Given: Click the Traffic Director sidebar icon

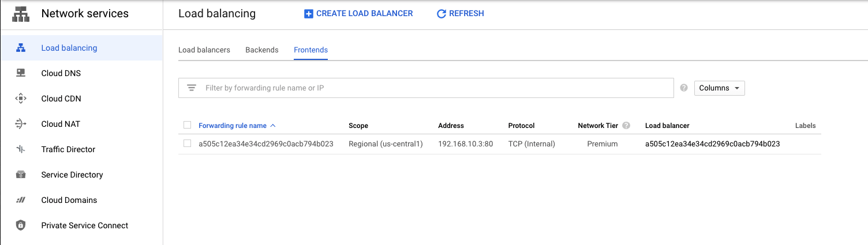Looking at the screenshot, I should tap(21, 149).
